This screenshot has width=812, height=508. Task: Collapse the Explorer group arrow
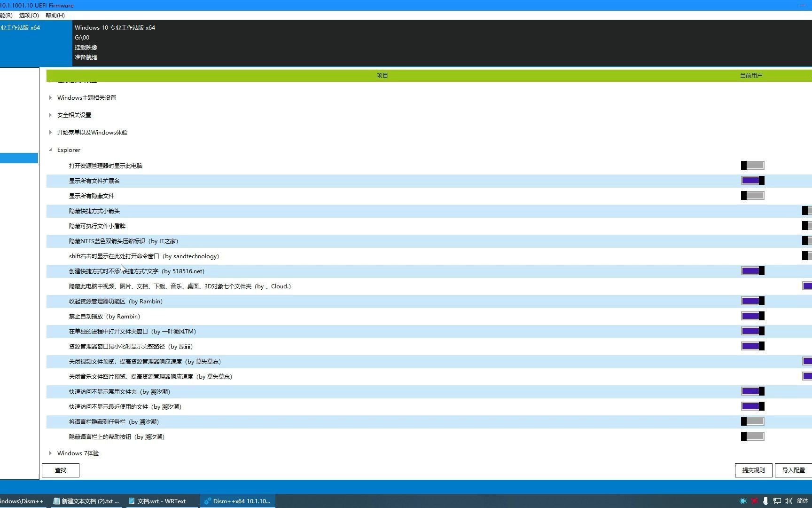pyautogui.click(x=50, y=150)
